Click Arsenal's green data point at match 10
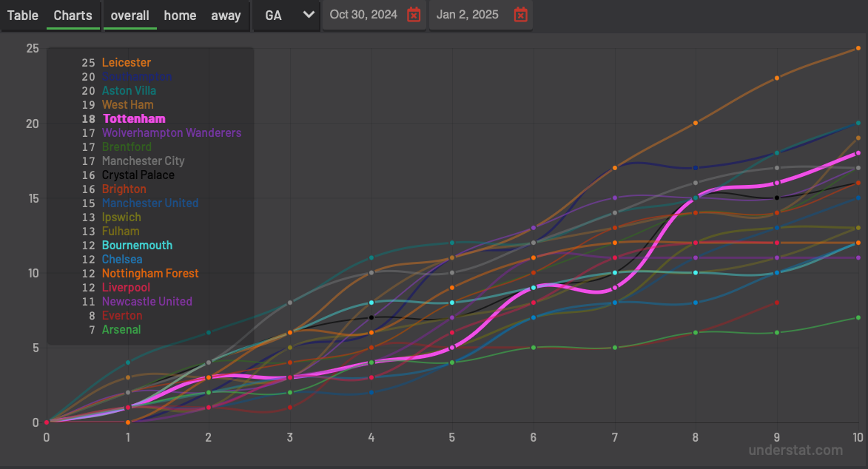 [x=858, y=318]
